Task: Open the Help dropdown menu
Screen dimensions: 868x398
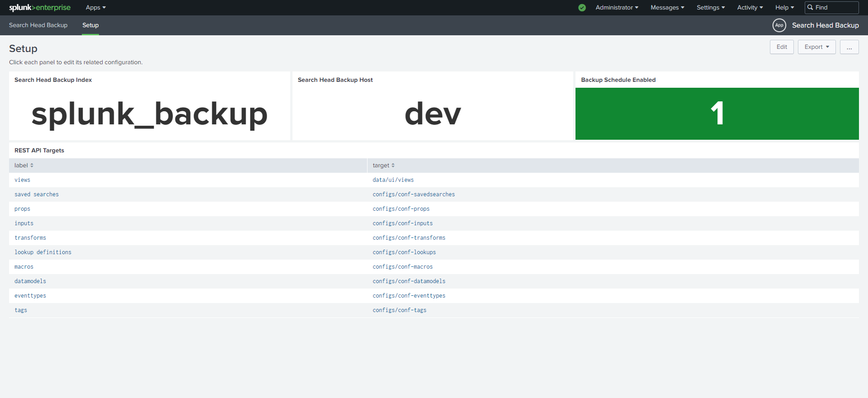Action: (x=784, y=8)
